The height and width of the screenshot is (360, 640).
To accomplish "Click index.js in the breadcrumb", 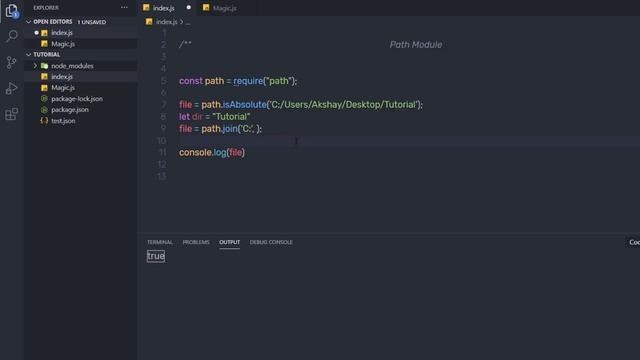I will (167, 22).
